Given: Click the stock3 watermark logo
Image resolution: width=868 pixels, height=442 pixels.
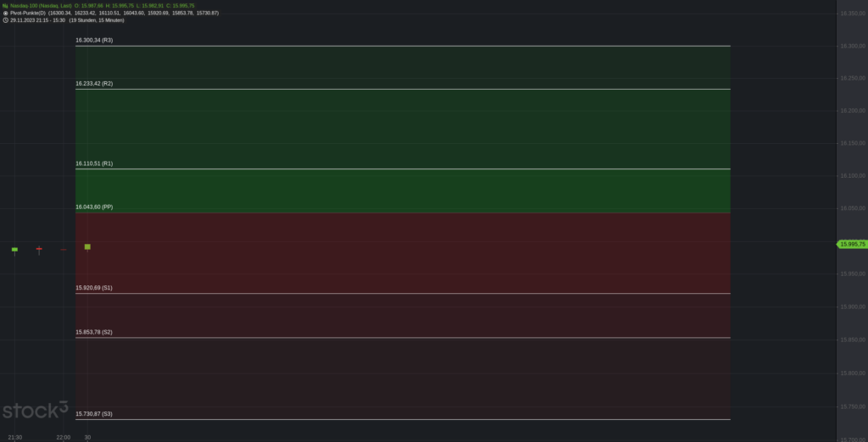Looking at the screenshot, I should tap(35, 411).
